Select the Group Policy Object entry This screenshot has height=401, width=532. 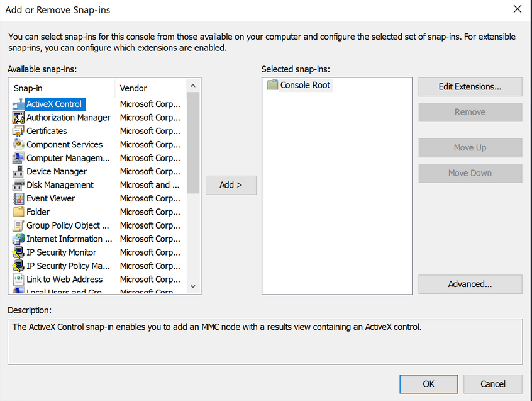click(x=67, y=225)
